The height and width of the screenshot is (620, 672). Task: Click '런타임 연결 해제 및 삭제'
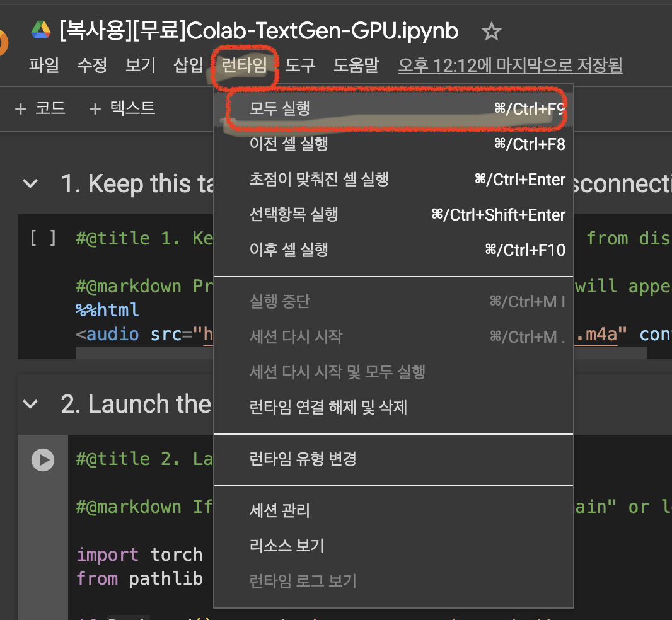pos(394,407)
